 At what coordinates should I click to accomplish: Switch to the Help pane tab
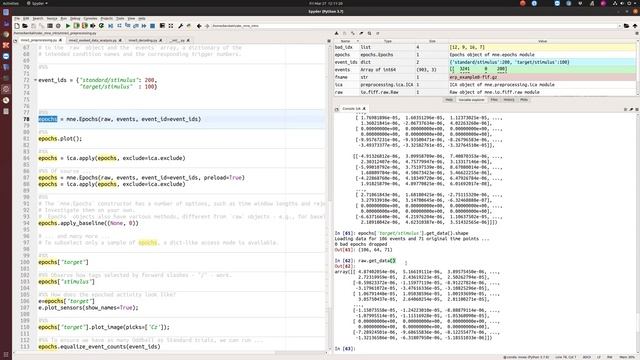click(449, 100)
